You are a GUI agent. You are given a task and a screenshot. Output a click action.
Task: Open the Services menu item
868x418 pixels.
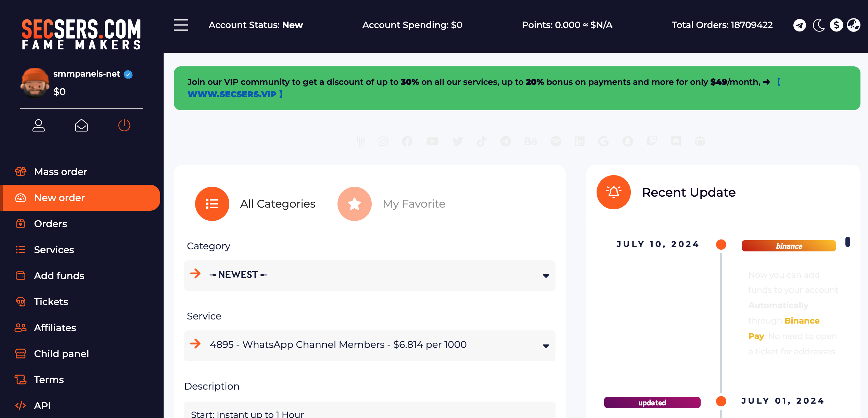coord(54,250)
